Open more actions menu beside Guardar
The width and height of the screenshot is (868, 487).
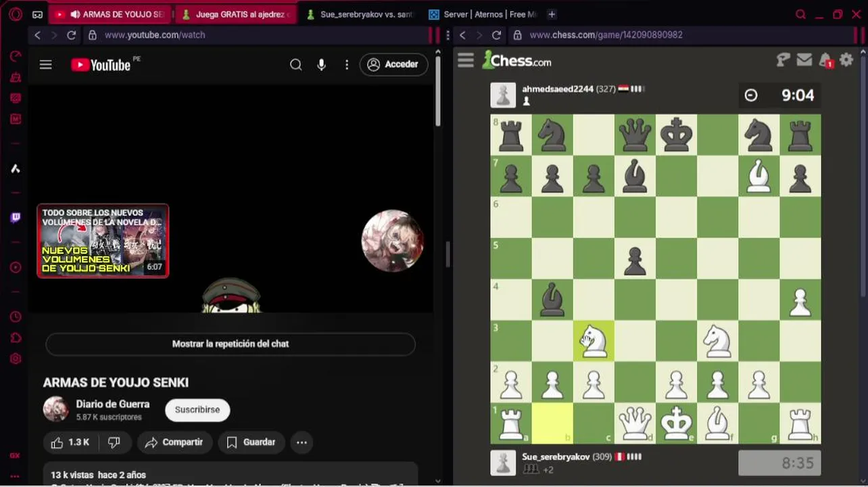[302, 442]
